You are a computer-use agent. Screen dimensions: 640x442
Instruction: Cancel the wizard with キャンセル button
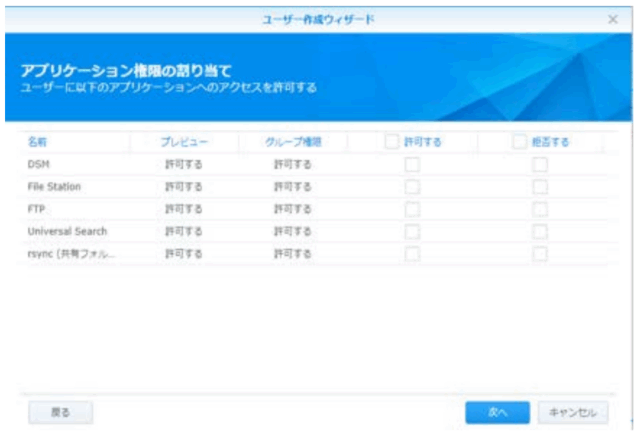pyautogui.click(x=572, y=412)
